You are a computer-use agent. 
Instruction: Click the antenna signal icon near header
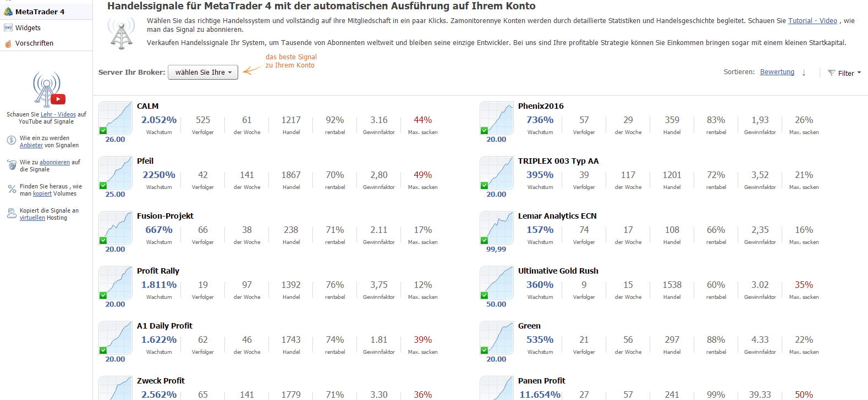point(122,33)
